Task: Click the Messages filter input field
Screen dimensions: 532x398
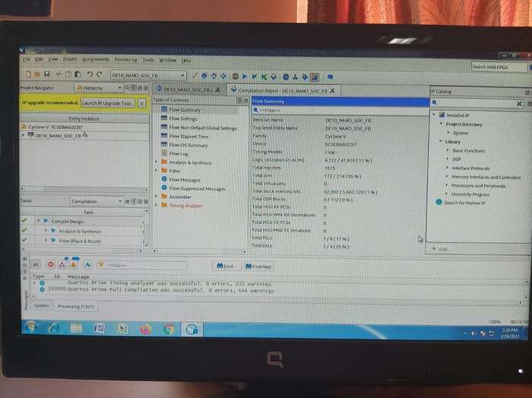Action: click(142, 265)
